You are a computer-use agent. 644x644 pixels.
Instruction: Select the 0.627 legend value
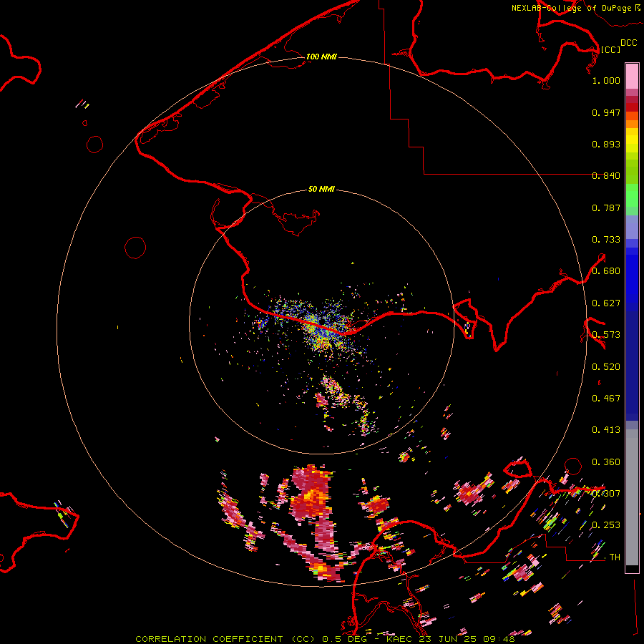click(x=606, y=303)
